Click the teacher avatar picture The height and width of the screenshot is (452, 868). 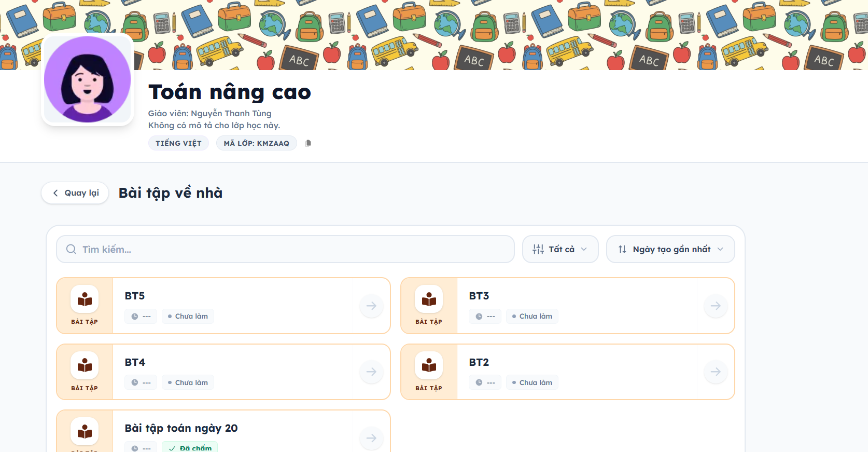click(88, 79)
